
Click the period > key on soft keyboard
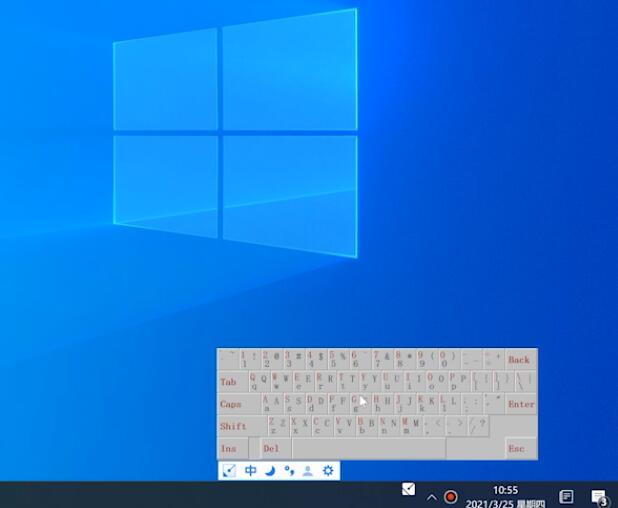[x=455, y=426]
